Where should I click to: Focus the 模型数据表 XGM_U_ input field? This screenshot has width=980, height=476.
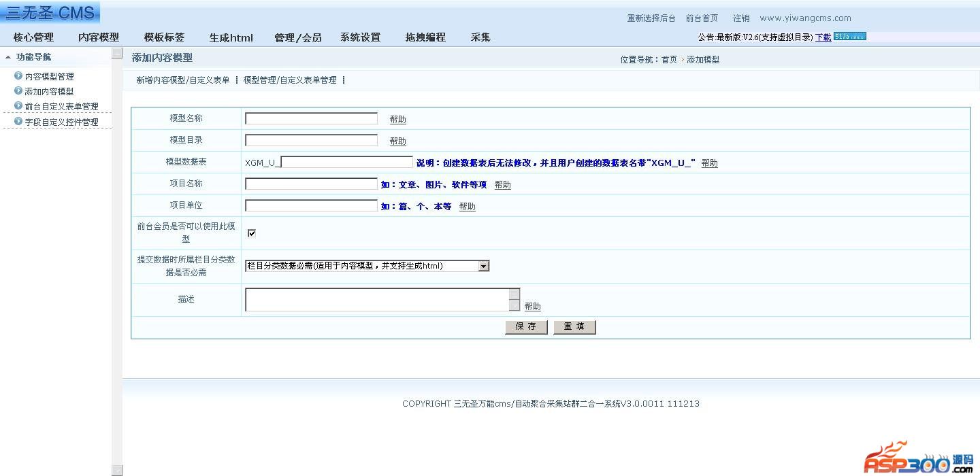coord(347,162)
